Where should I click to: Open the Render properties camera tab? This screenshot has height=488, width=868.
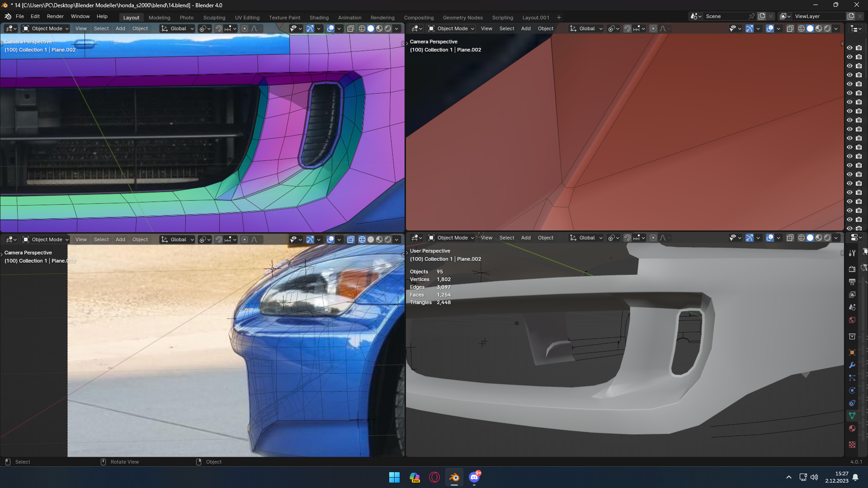click(852, 269)
